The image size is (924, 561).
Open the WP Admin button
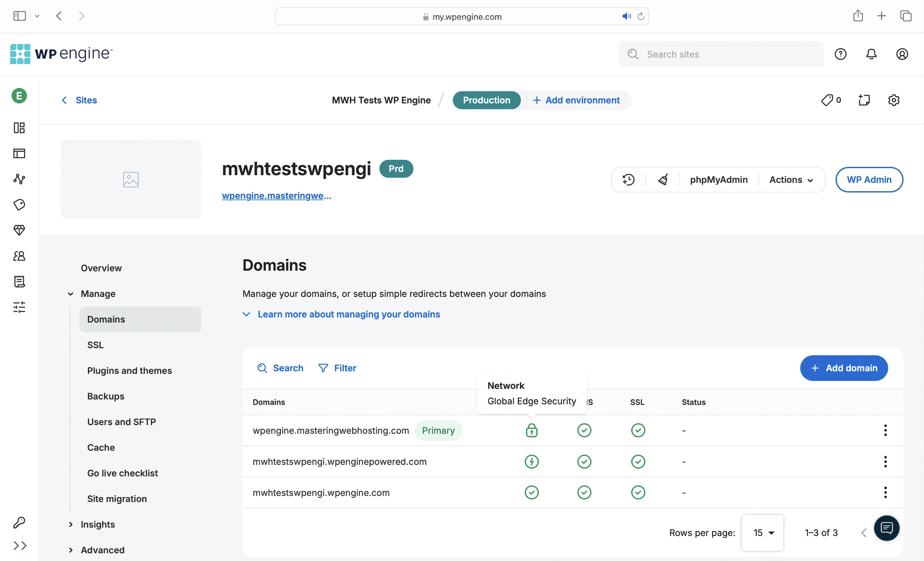point(869,180)
